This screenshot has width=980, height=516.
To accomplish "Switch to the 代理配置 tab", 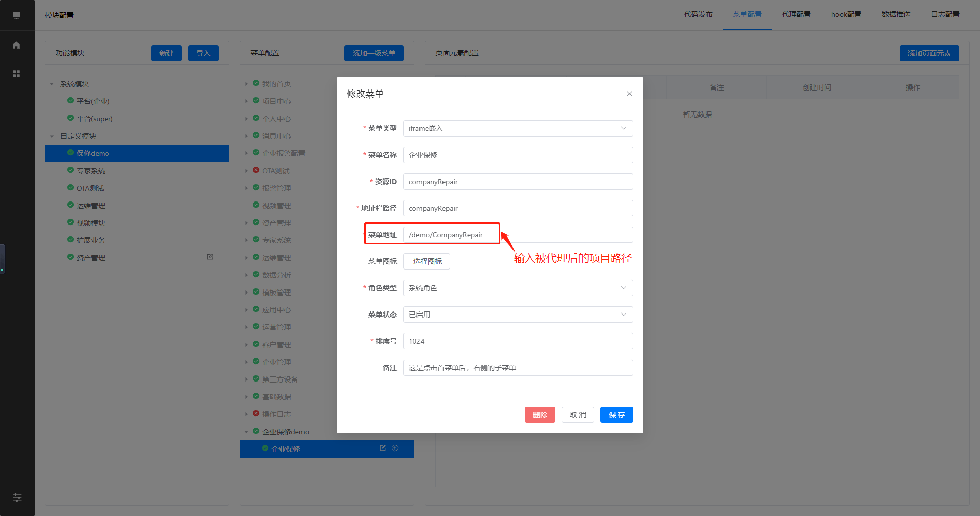I will click(796, 14).
